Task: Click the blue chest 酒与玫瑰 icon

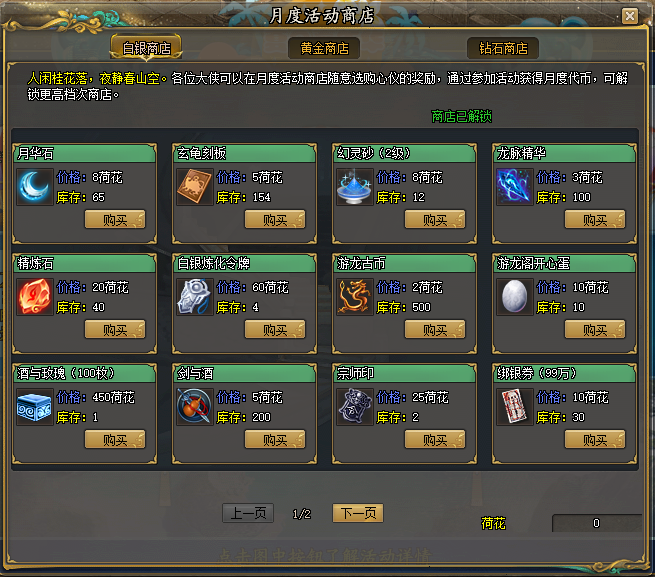Action: (x=35, y=407)
